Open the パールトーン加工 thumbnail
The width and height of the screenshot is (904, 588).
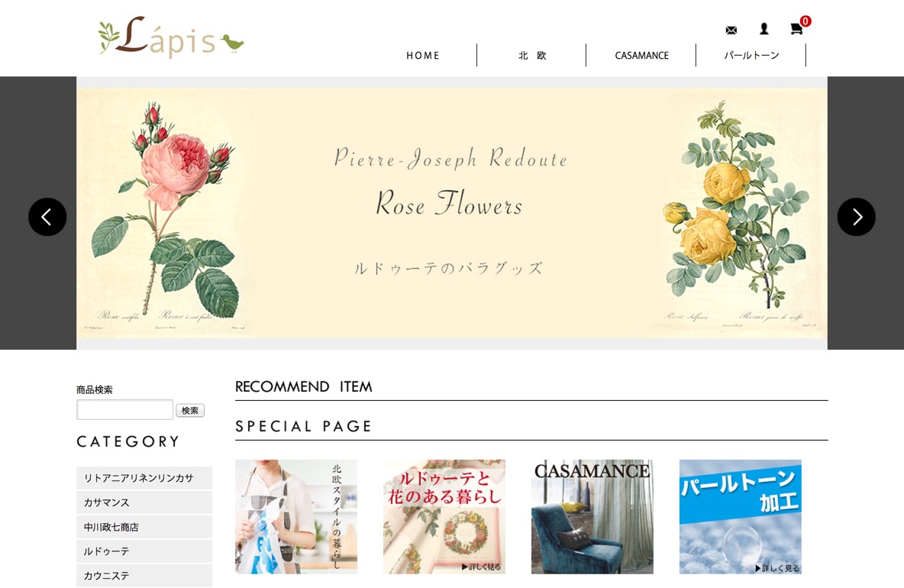tap(741, 516)
